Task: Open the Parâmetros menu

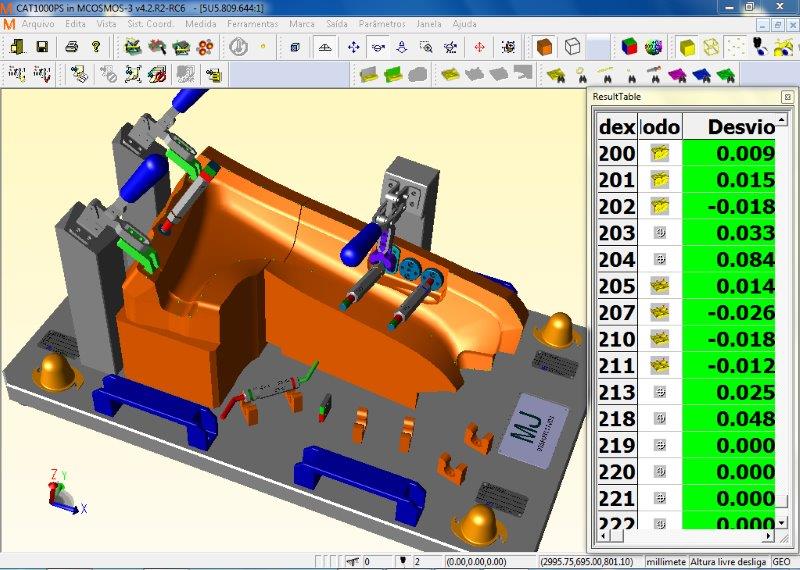Action: point(382,24)
